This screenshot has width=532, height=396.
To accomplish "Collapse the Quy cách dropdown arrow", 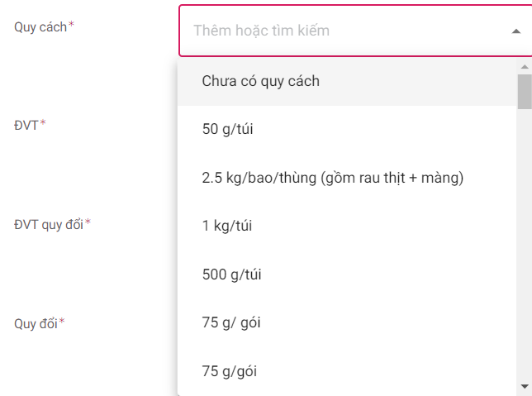I will pos(515,31).
